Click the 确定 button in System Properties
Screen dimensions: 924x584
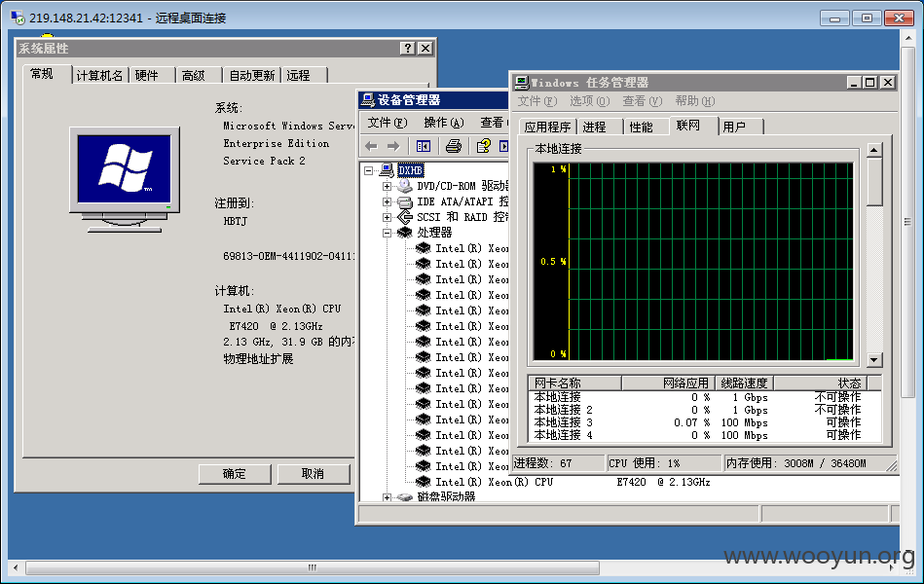point(235,474)
